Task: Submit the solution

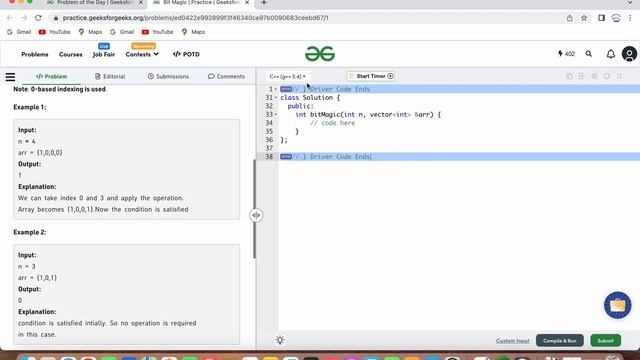Action: point(606,340)
